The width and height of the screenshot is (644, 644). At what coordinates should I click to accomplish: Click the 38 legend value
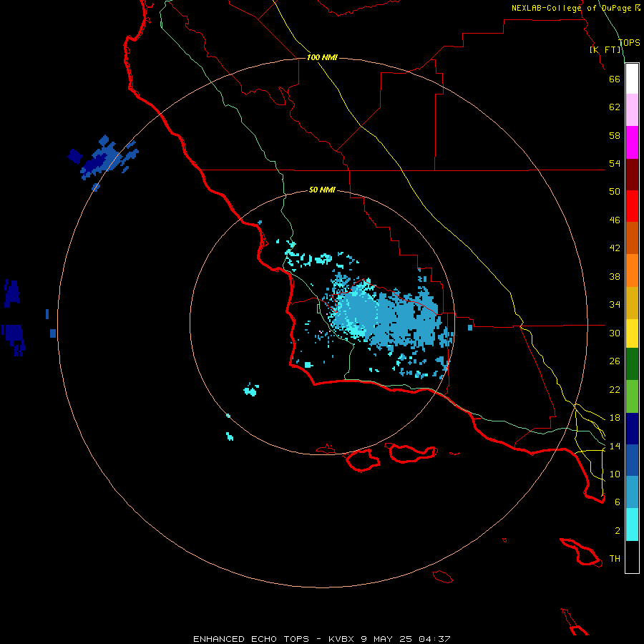pyautogui.click(x=615, y=276)
